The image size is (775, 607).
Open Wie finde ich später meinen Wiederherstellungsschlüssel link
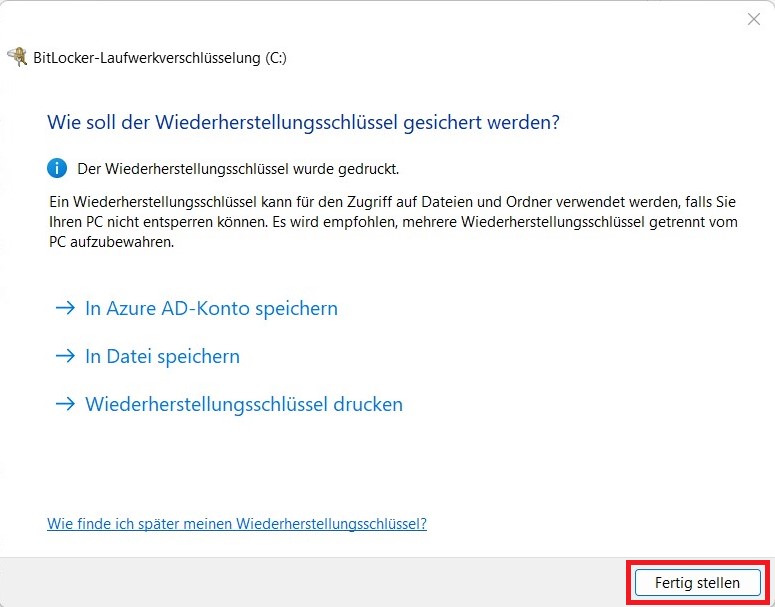pos(237,524)
